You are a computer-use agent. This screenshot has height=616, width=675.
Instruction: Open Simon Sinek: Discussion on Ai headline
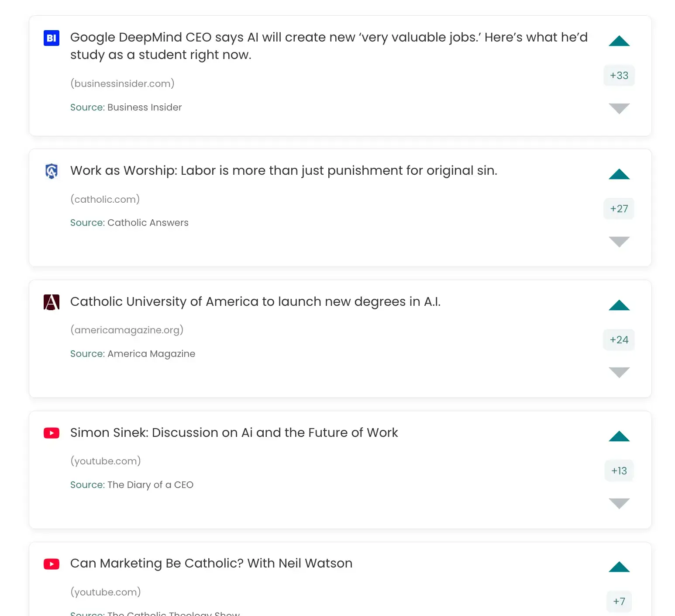coord(234,433)
